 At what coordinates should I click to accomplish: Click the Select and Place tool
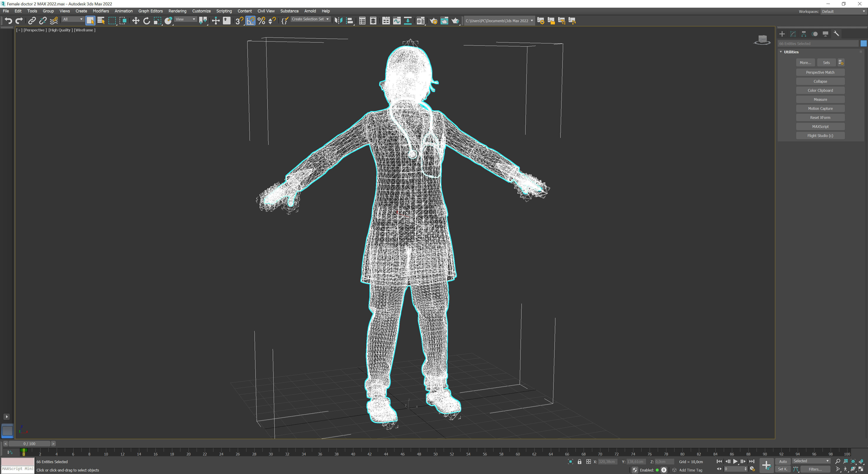coord(168,21)
